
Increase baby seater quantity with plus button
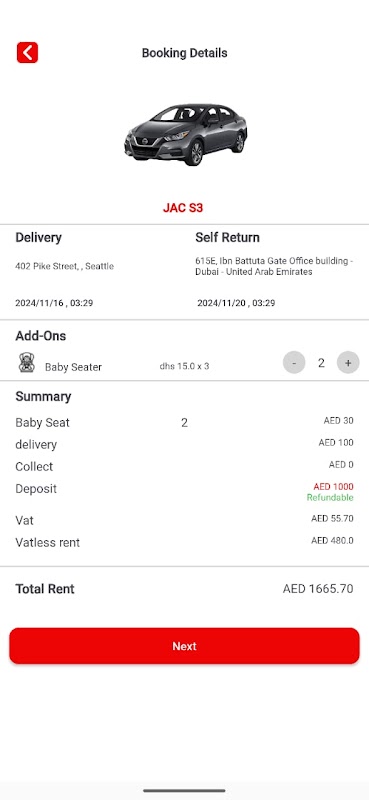(348, 363)
